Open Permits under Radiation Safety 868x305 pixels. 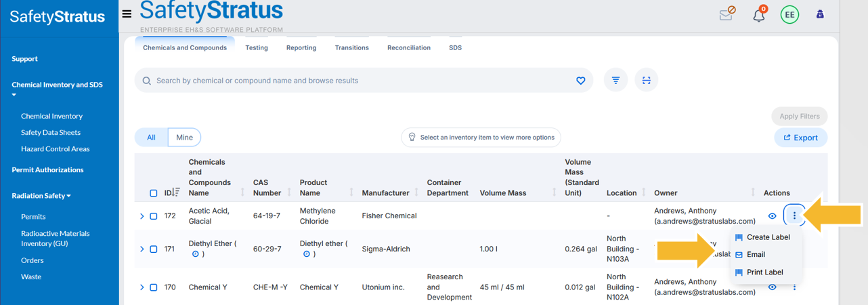click(33, 216)
